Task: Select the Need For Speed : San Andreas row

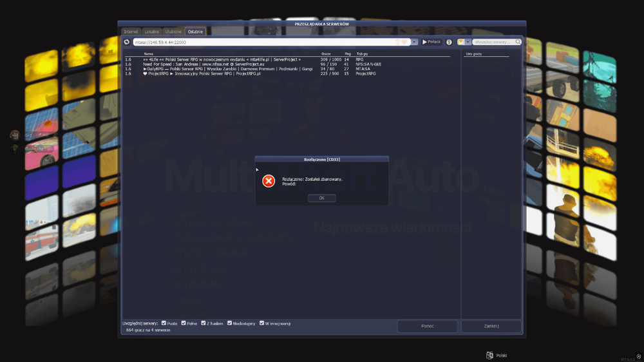Action: click(x=287, y=64)
